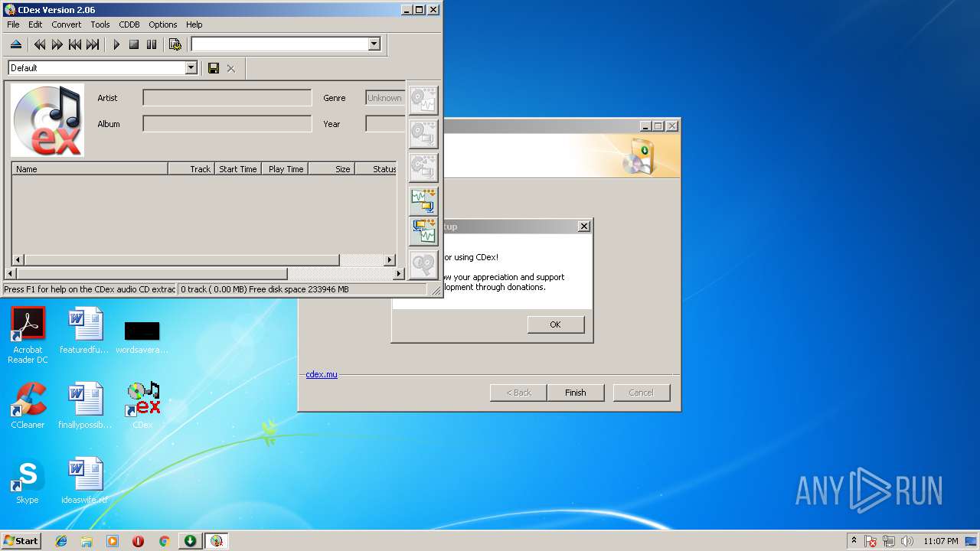Open the Tools menu

coord(100,24)
